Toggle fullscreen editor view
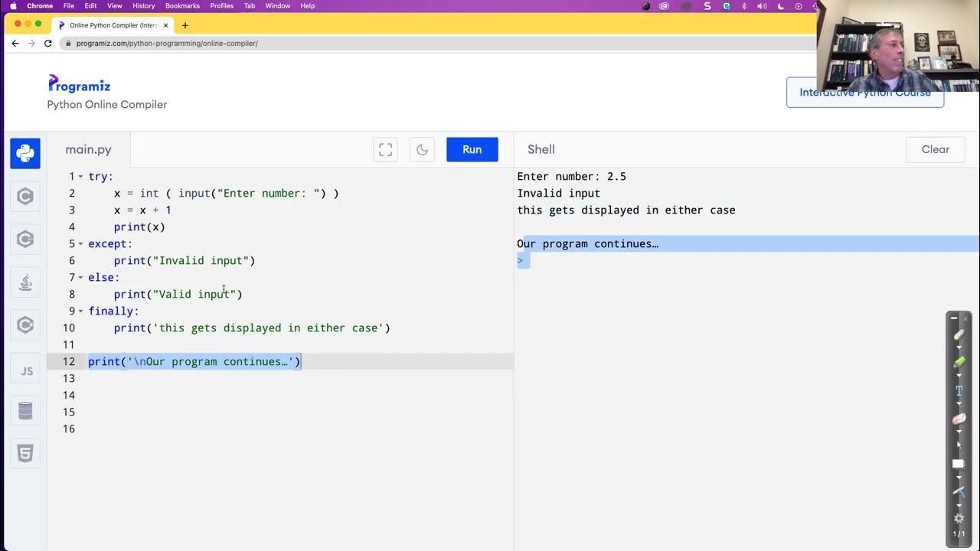 tap(386, 150)
